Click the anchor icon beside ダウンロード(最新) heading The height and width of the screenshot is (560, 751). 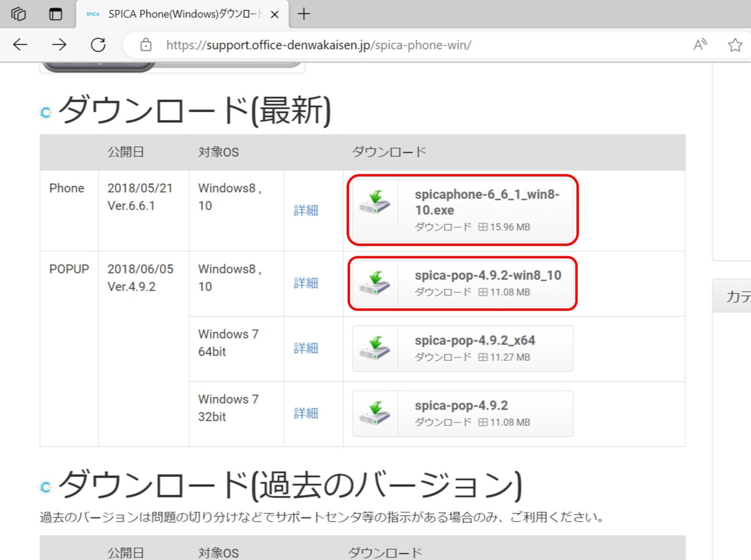[45, 112]
